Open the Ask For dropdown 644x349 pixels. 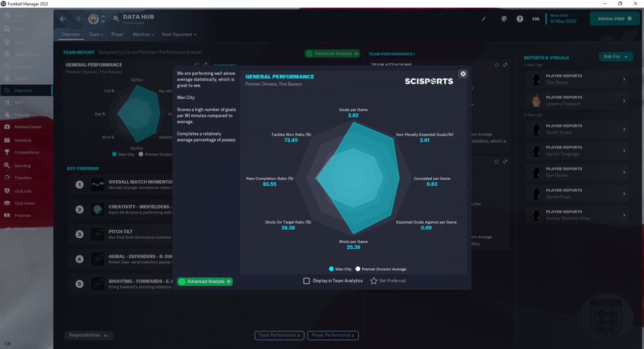[616, 56]
